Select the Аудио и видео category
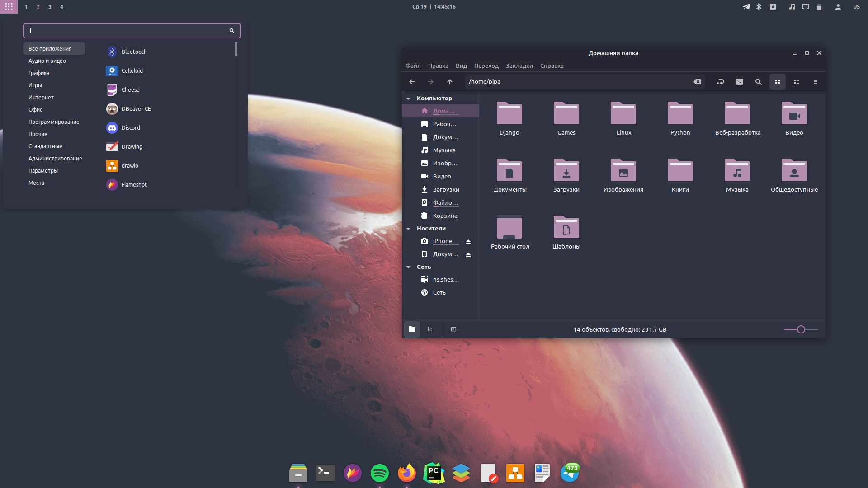This screenshot has height=488, width=868. point(54,61)
